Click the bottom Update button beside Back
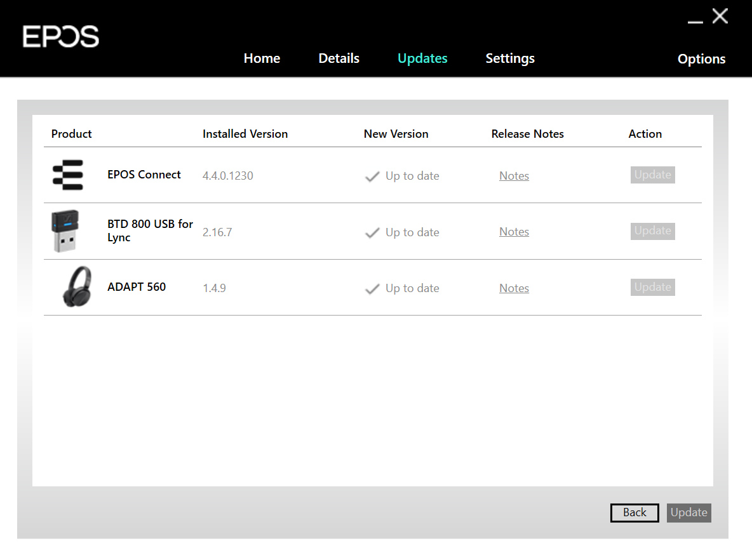Viewport: 752px width, 560px height. click(689, 512)
